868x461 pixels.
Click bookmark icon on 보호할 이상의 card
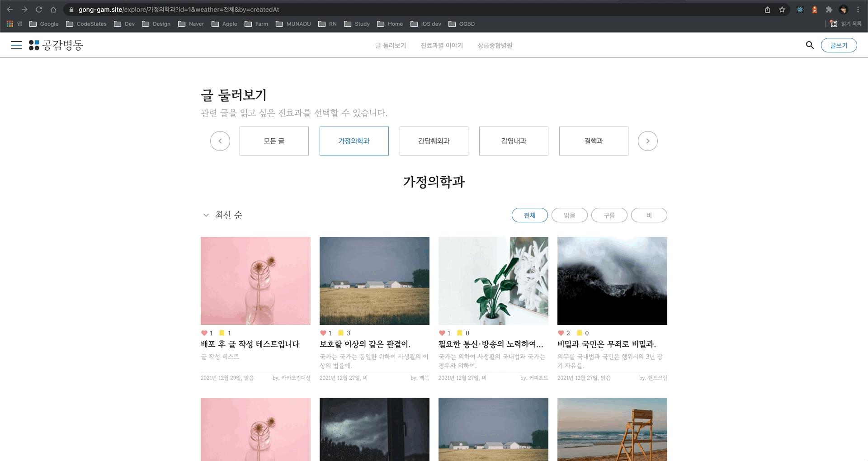341,333
